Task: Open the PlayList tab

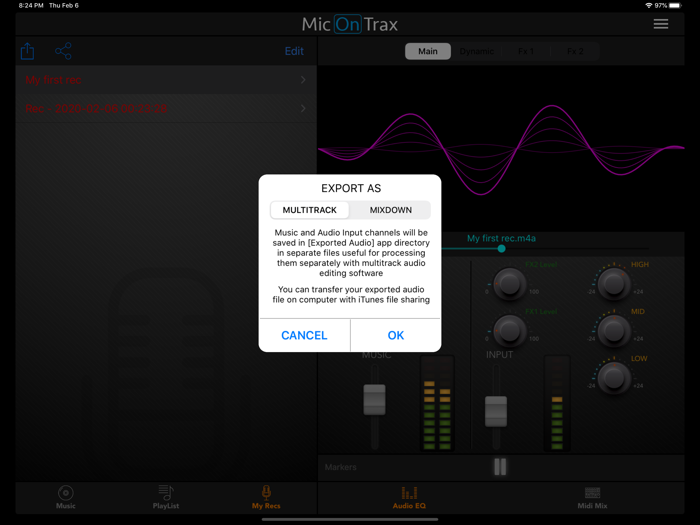Action: click(166, 497)
